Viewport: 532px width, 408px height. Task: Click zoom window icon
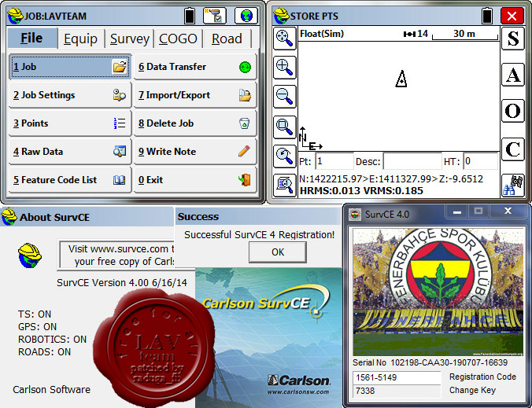pos(284,127)
